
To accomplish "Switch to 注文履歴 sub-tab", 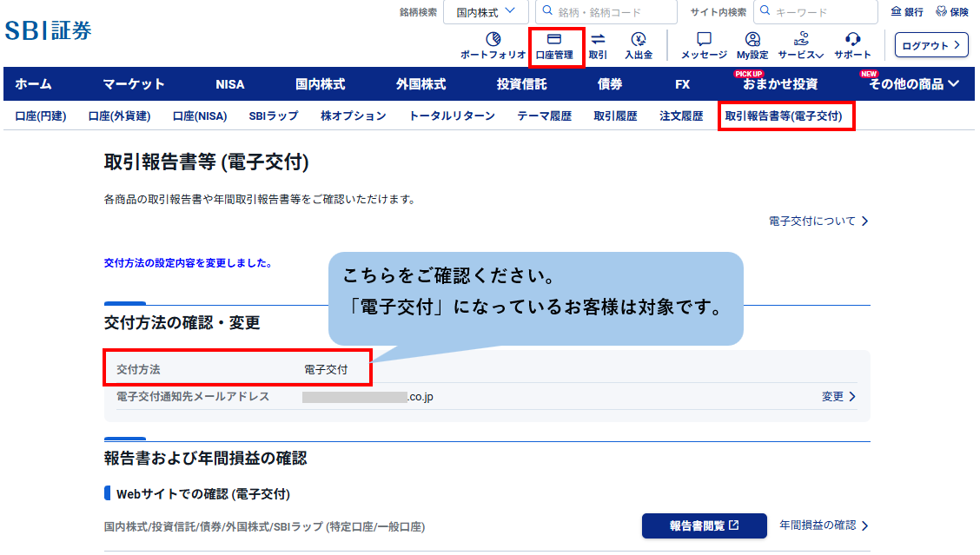I will (x=681, y=116).
